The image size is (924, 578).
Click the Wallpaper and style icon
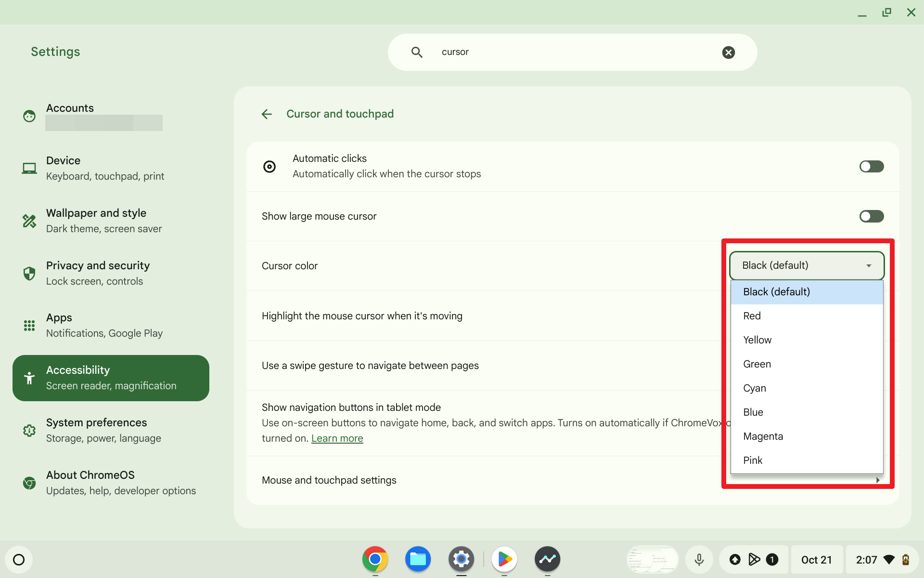point(28,220)
